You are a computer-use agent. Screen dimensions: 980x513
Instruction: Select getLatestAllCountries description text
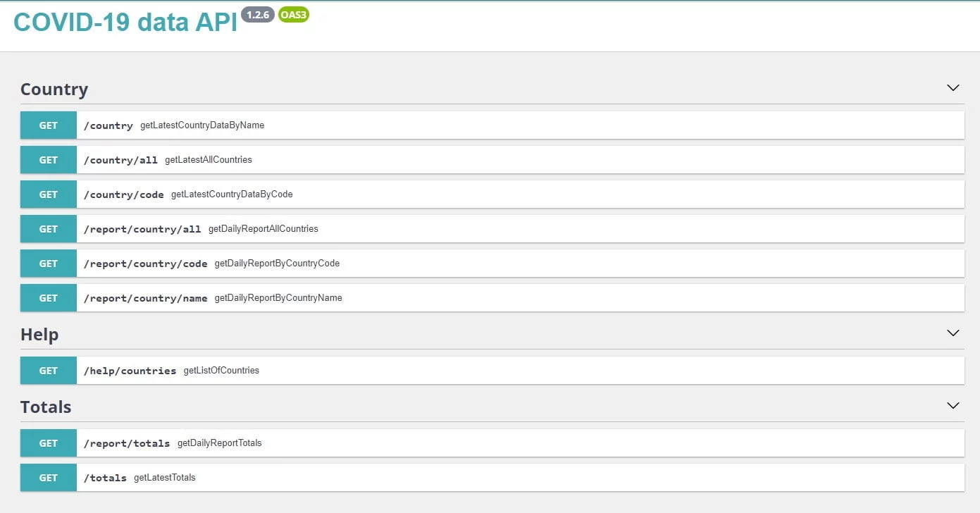click(x=209, y=159)
